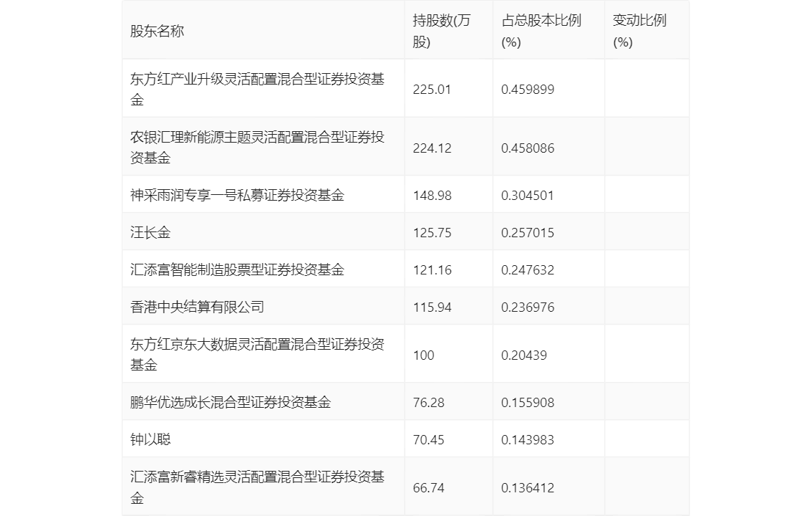Select the 0.459899 percentage cell
Image resolution: width=812 pixels, height=516 pixels.
pos(528,90)
